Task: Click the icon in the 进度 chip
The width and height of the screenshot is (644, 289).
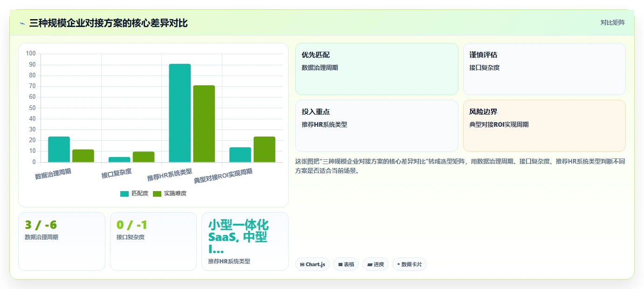Action: pos(370,265)
